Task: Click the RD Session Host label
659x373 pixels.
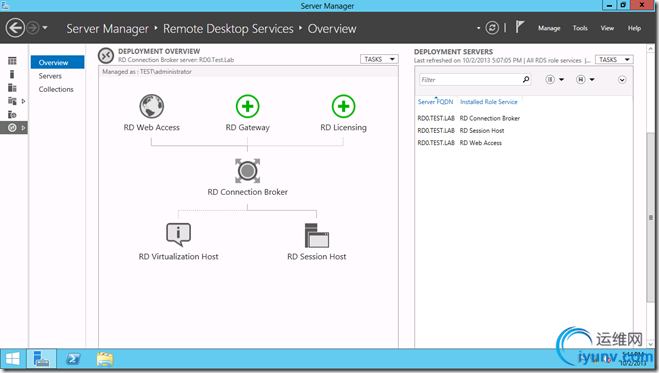Action: tap(316, 257)
